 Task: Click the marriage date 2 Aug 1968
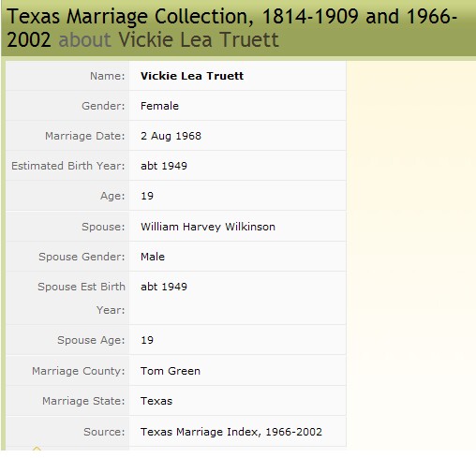click(171, 136)
